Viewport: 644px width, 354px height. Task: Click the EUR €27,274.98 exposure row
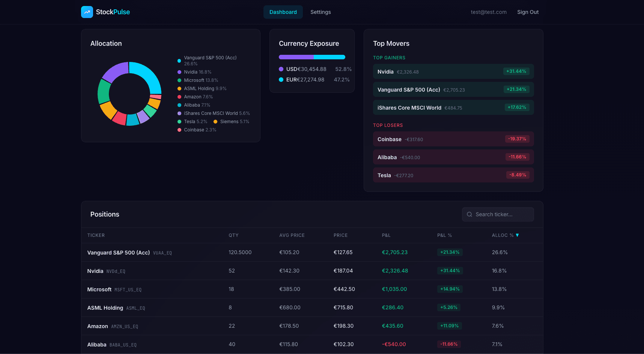click(x=314, y=80)
